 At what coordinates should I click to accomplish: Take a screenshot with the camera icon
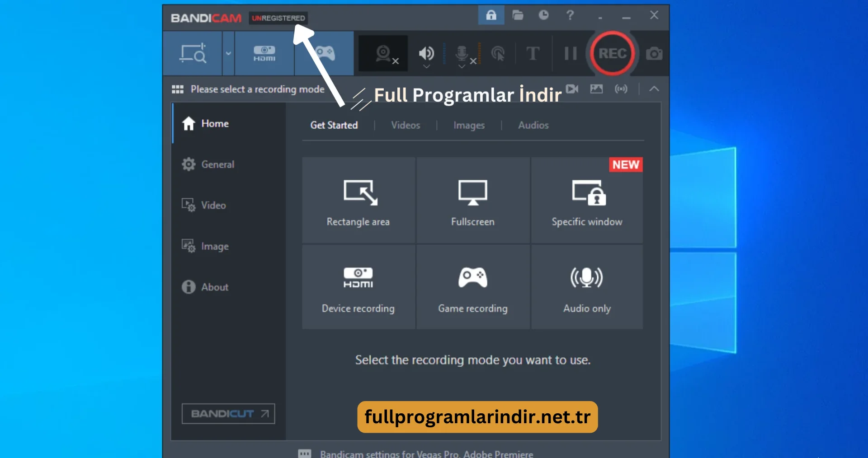654,54
